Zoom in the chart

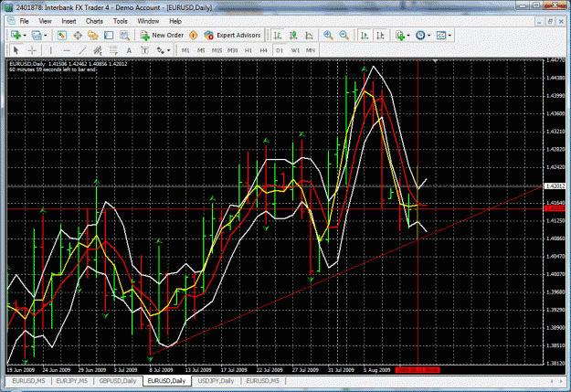(328, 36)
